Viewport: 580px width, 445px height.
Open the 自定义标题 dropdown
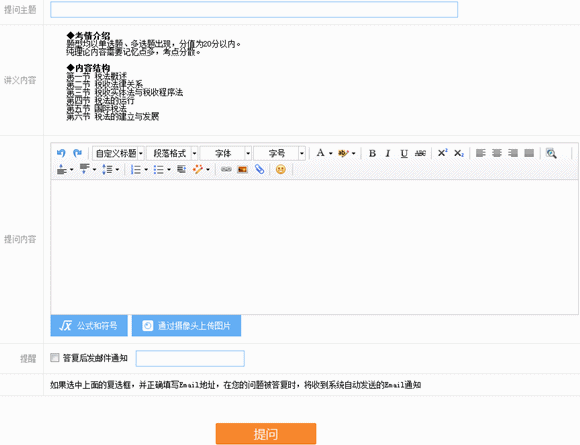pos(118,153)
